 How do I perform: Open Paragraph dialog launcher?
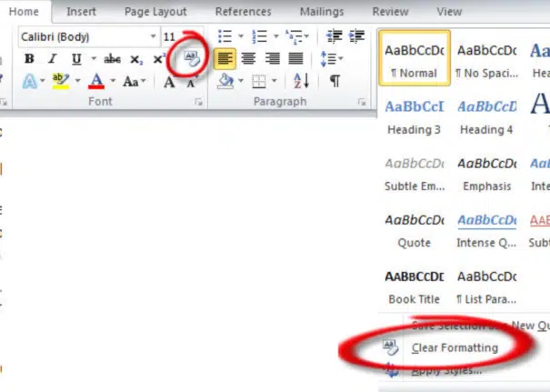361,102
